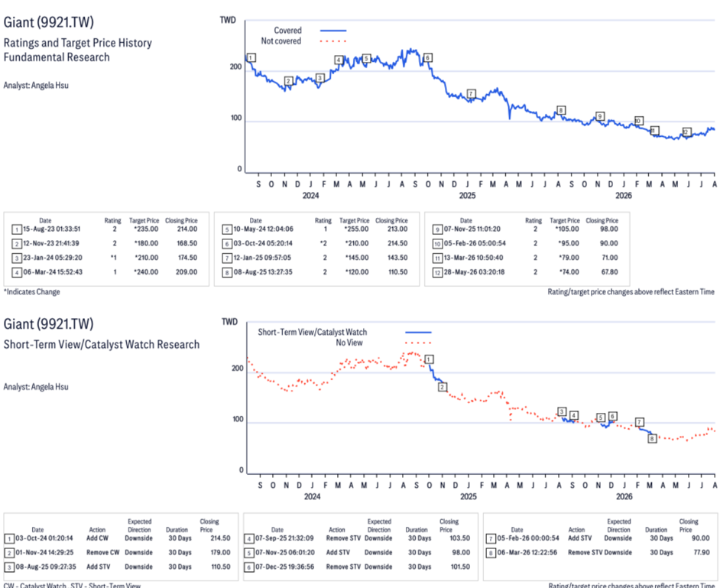720x588 pixels.
Task: Click the 03-Oct-24 05:20:14 date entry
Action: [263, 243]
